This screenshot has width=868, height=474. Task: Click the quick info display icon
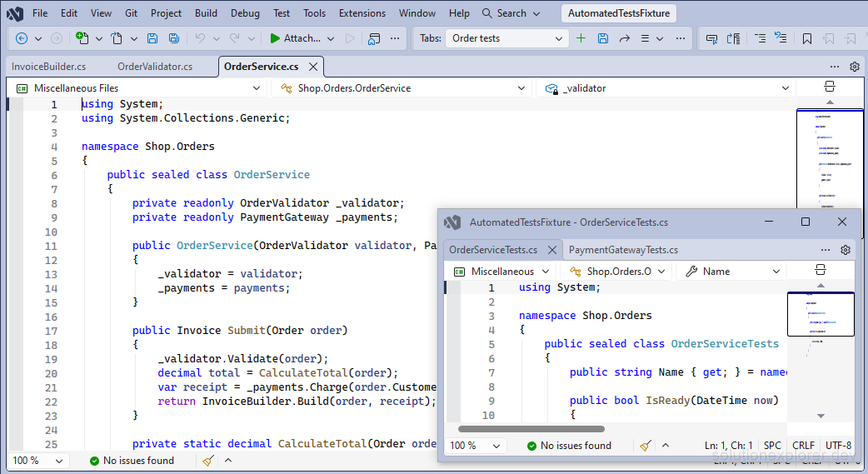pyautogui.click(x=712, y=38)
